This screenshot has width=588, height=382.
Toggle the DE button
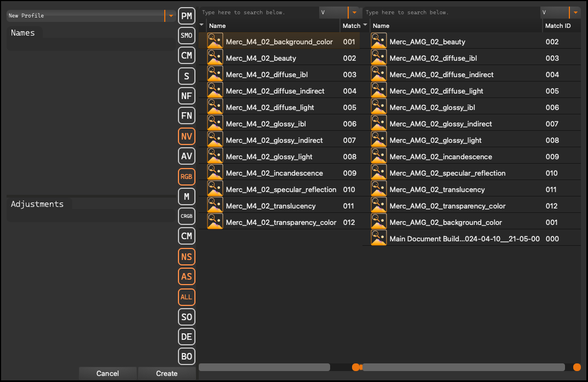click(x=186, y=337)
